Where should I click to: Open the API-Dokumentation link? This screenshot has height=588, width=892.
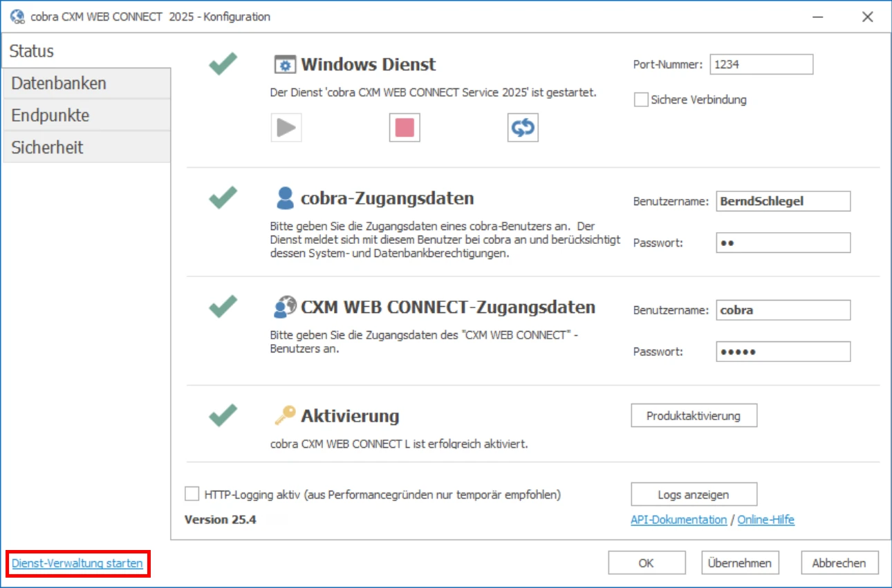[678, 520]
